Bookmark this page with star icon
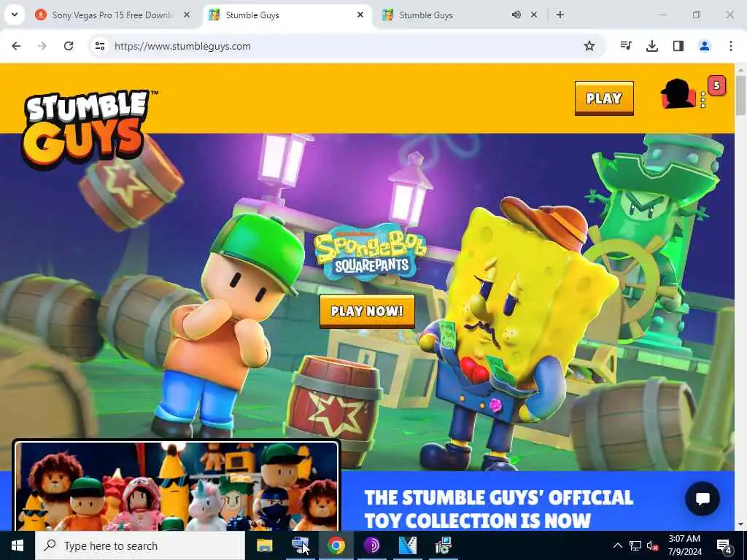The image size is (747, 560). click(x=589, y=46)
